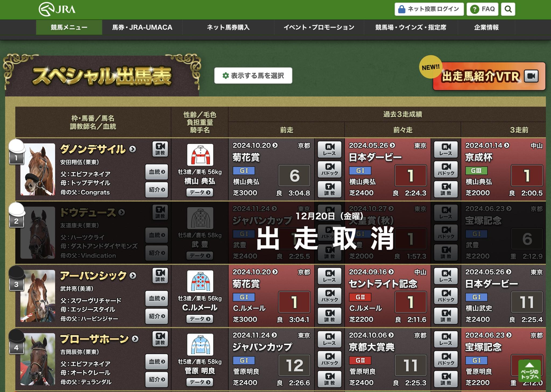Click the JRA logo

[x=57, y=9]
